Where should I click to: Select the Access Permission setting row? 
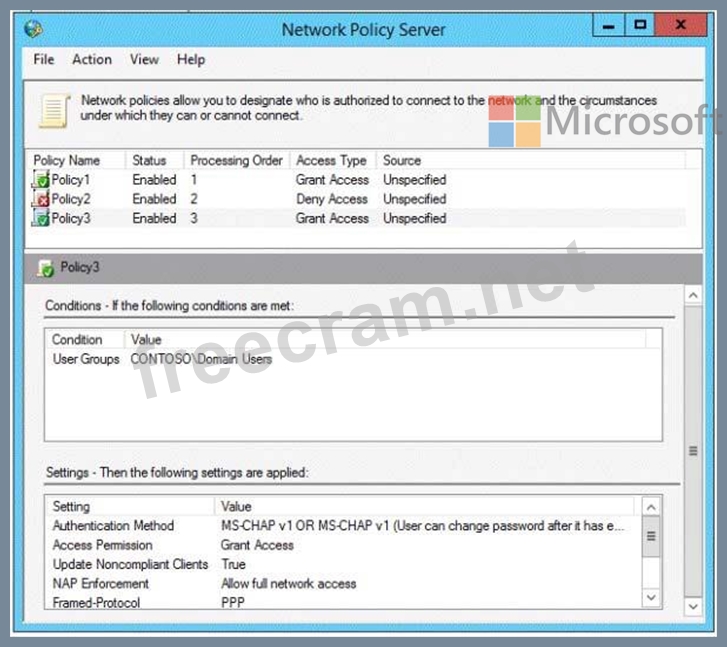pos(343,545)
